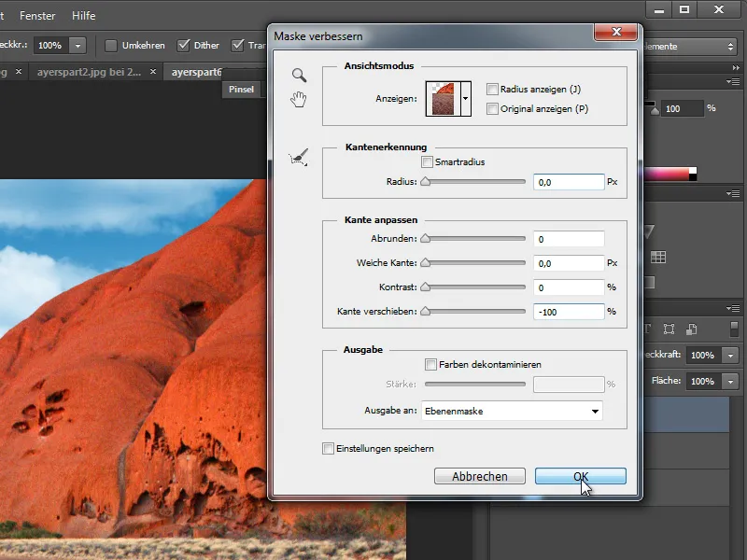Toggle the layer filter switch

click(x=734, y=329)
